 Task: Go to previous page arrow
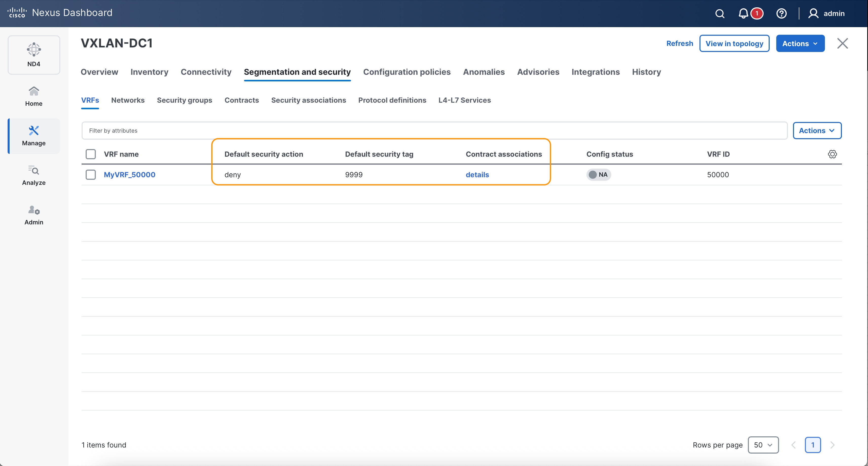[x=793, y=445]
